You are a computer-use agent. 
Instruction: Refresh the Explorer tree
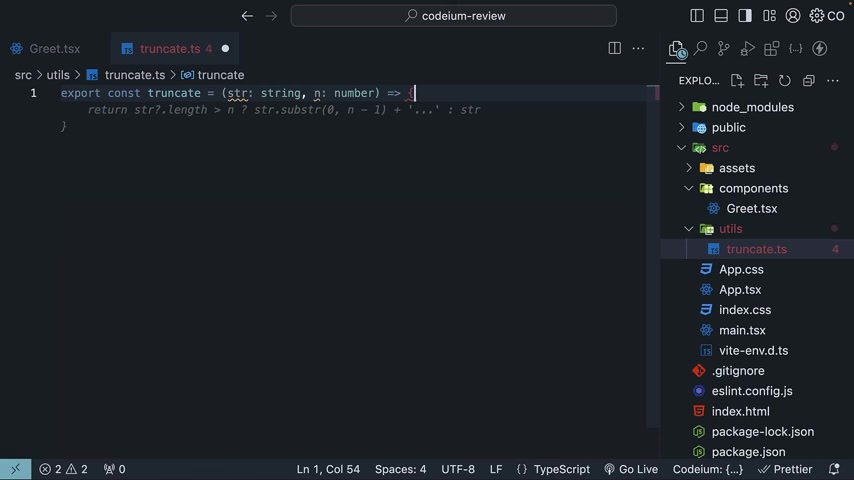point(784,81)
